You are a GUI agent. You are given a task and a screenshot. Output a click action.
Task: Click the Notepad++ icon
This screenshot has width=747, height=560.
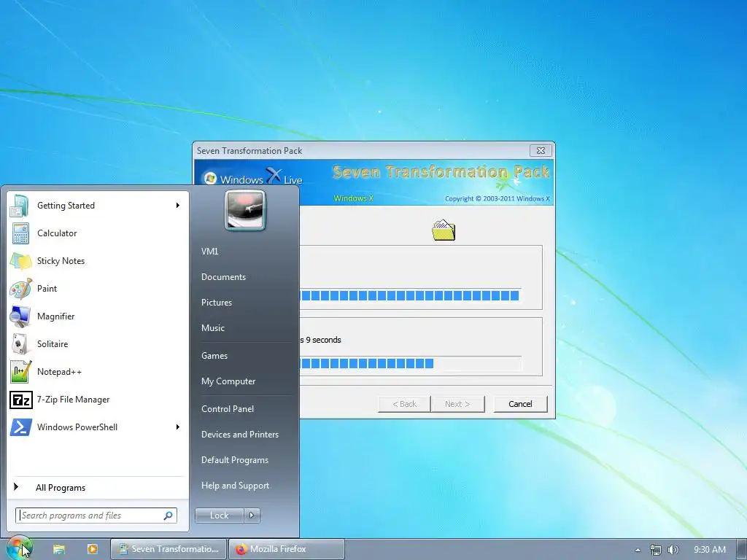pos(21,371)
